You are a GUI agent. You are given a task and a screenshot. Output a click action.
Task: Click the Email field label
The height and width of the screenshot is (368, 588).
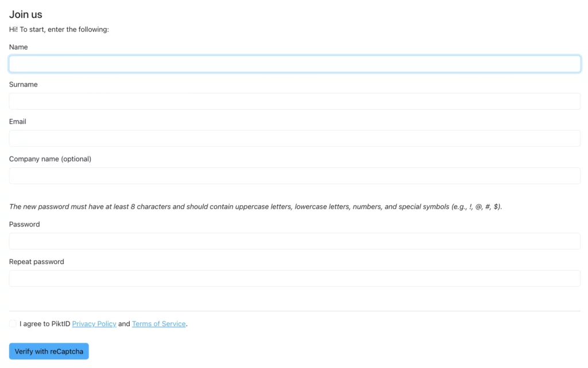point(17,121)
